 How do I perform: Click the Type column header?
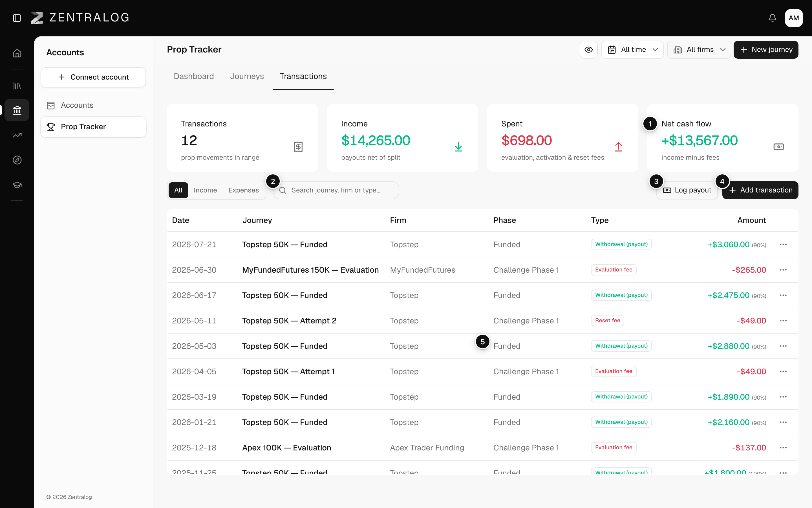600,220
